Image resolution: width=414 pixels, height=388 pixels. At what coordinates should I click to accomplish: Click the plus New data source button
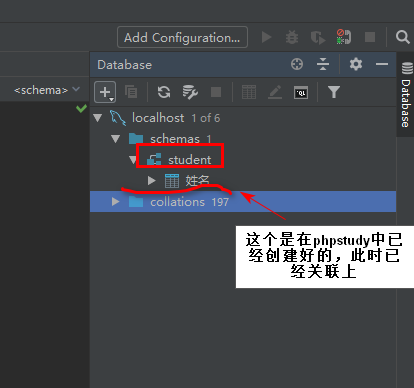(x=105, y=92)
